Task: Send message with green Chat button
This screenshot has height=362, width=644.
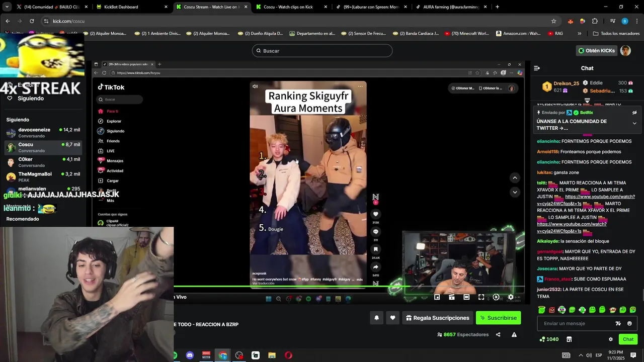Action: pyautogui.click(x=628, y=339)
